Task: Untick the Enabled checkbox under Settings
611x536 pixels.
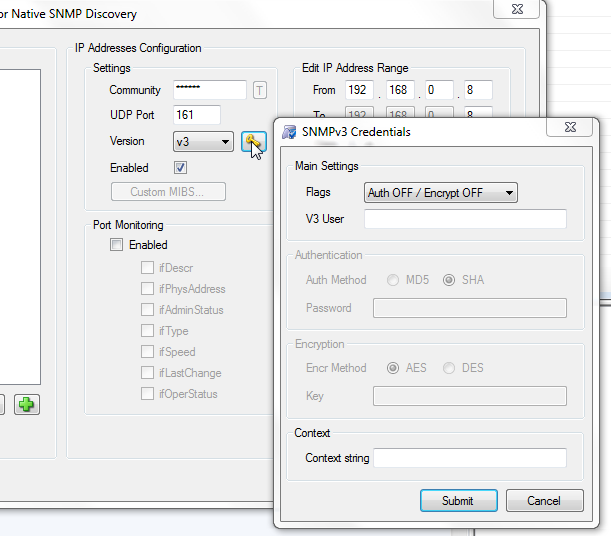Action: pos(180,168)
